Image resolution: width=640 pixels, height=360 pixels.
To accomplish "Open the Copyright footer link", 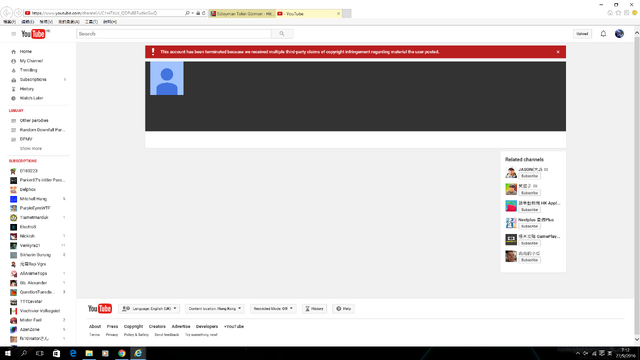I will [x=133, y=327].
